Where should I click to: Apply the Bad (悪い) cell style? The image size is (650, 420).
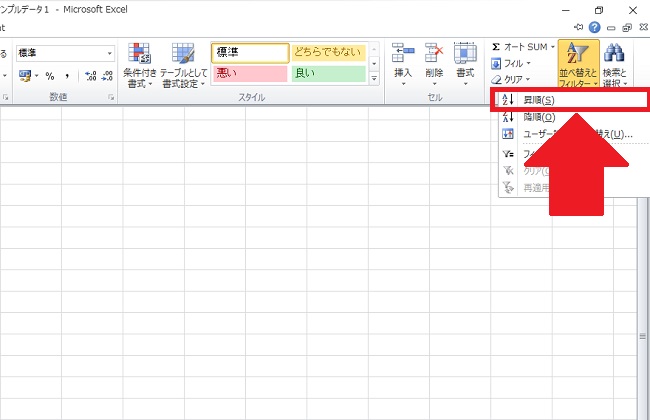250,74
